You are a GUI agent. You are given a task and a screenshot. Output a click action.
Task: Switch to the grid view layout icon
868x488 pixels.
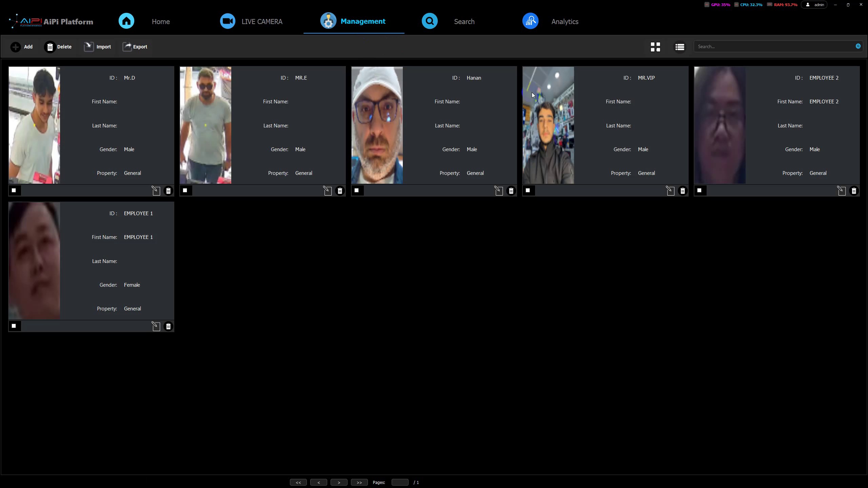(x=655, y=47)
